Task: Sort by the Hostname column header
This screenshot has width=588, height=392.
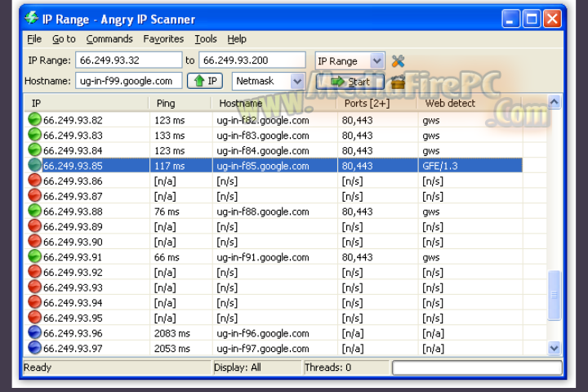Action: click(x=274, y=103)
